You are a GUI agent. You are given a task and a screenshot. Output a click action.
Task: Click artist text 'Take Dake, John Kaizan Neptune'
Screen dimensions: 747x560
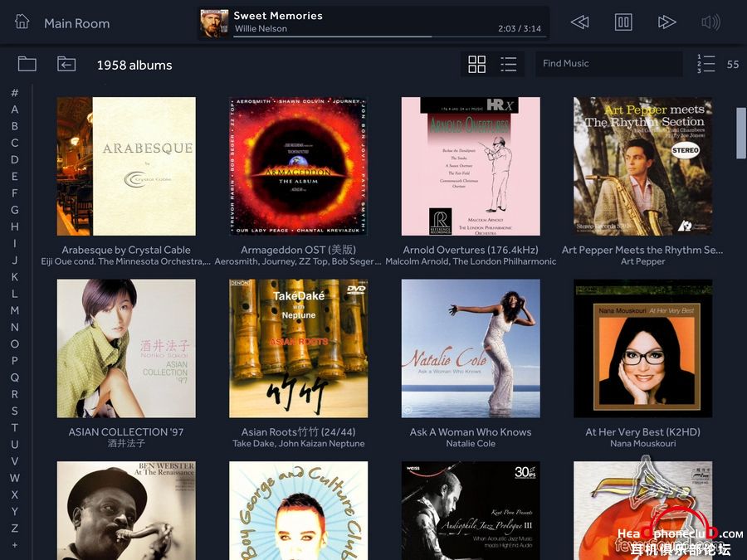298,443
